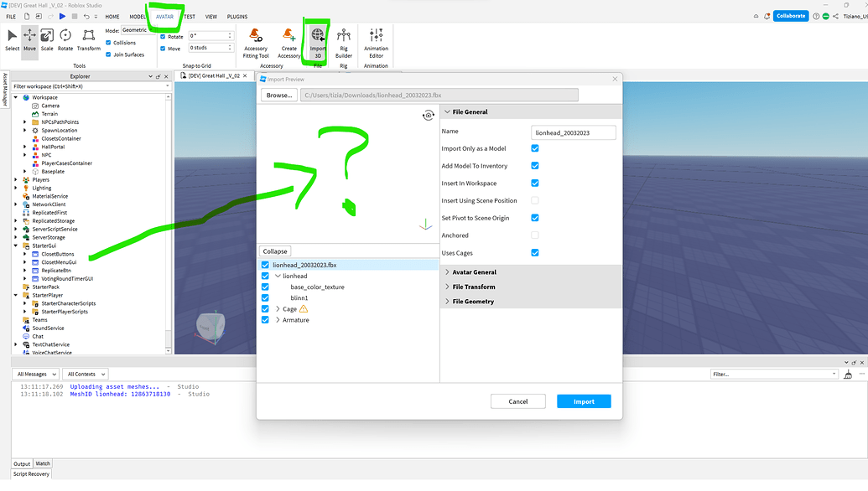The width and height of the screenshot is (868, 491).
Task: Open the All Contexts dropdown
Action: pos(85,375)
